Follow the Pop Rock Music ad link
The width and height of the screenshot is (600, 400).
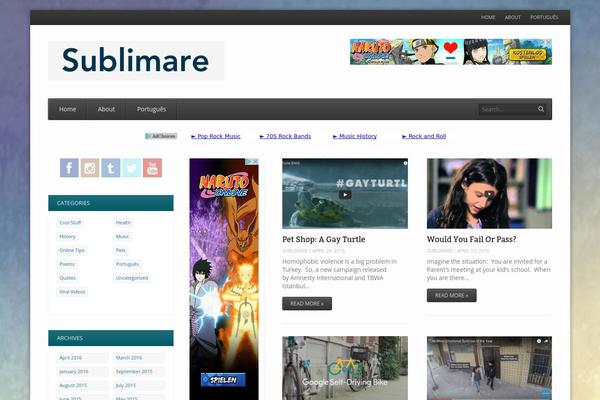(216, 136)
